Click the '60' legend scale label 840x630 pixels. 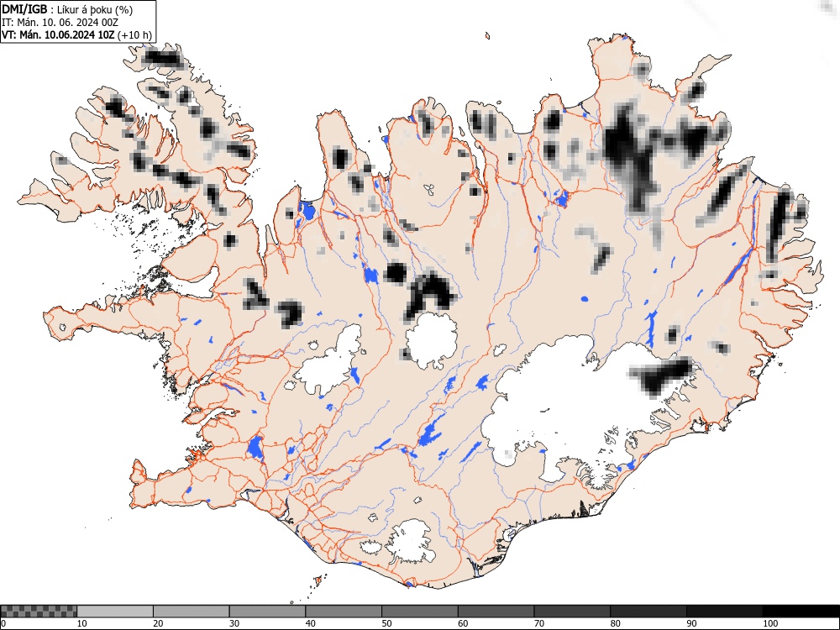pyautogui.click(x=463, y=623)
